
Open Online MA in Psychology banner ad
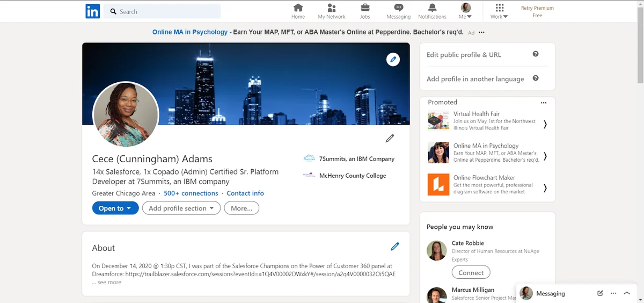(308, 32)
